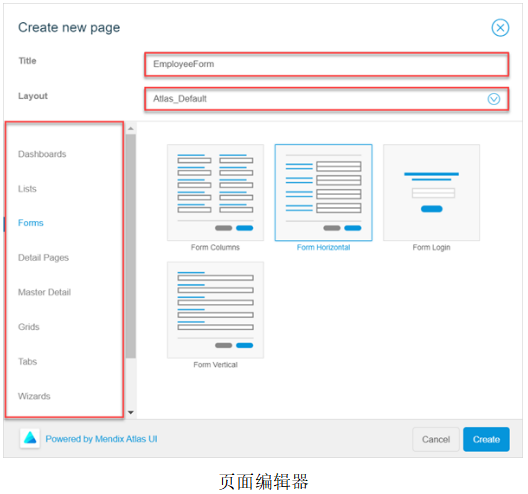
Task: Click the Mendix Atlas UI logo icon
Action: pyautogui.click(x=30, y=438)
